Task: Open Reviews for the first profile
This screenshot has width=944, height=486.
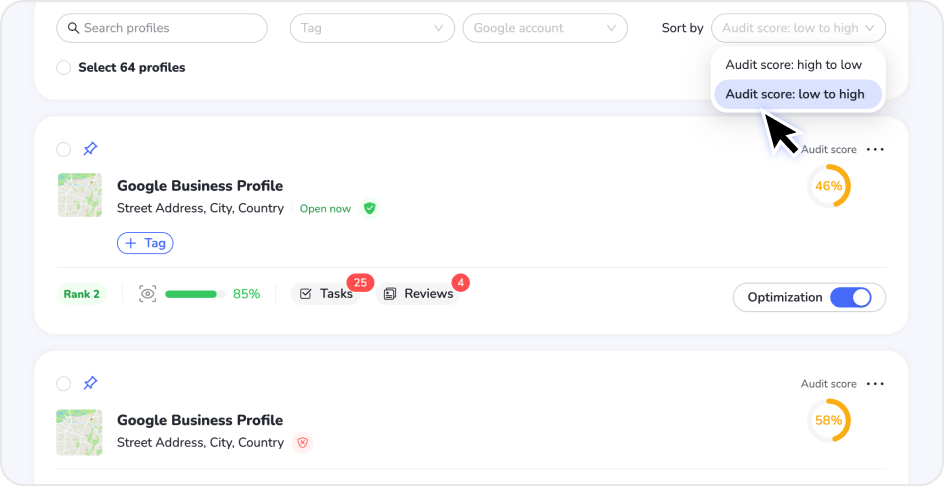Action: click(418, 294)
